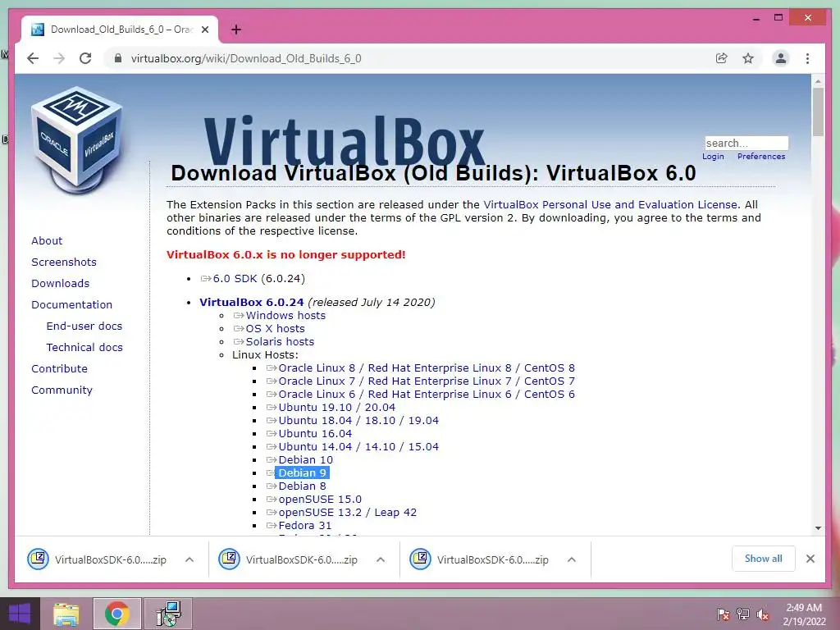840x630 pixels.
Task: Click the Fedora 31 link
Action: point(305,526)
